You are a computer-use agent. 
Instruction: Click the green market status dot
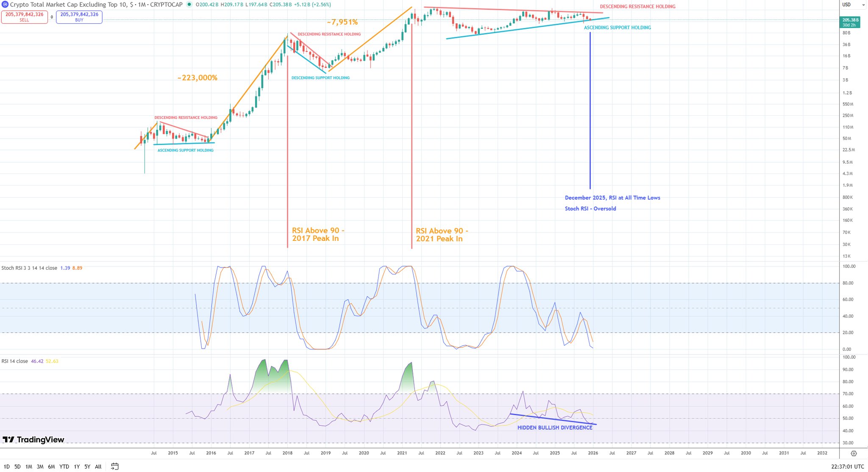pyautogui.click(x=189, y=5)
